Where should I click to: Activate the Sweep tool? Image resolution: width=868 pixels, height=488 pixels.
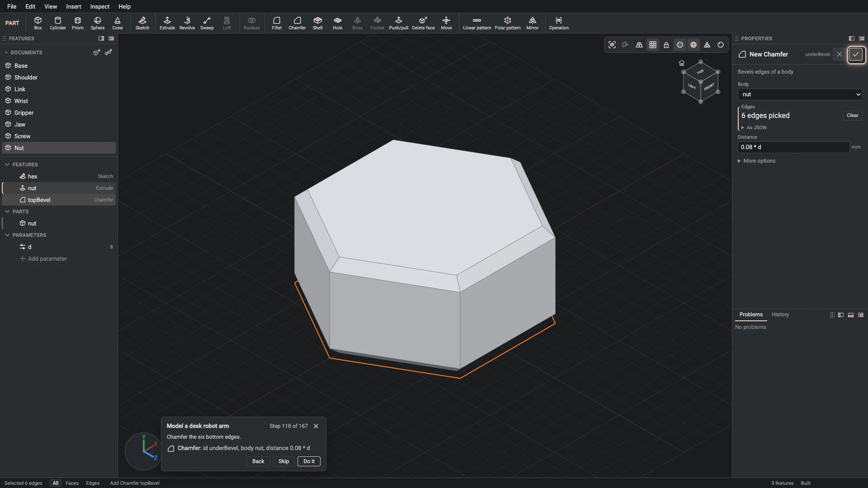click(207, 23)
